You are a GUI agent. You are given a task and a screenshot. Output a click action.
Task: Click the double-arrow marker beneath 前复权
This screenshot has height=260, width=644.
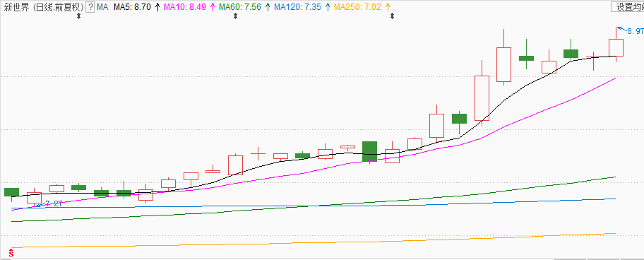pyautogui.click(x=79, y=16)
